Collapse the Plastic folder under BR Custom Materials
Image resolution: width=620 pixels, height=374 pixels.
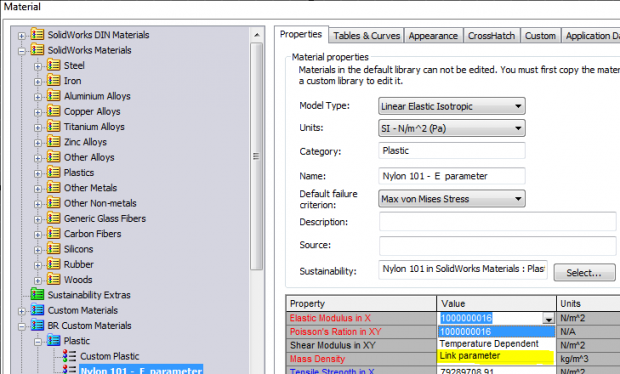coord(38,342)
